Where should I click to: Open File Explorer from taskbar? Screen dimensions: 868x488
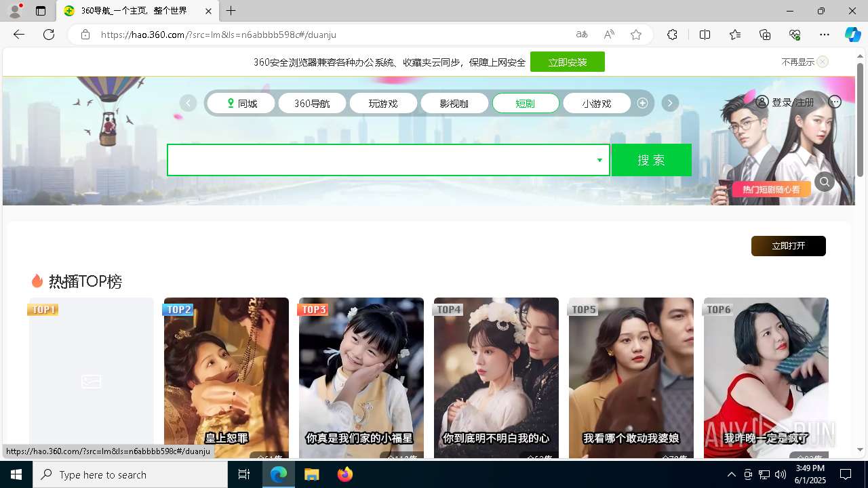coord(312,474)
